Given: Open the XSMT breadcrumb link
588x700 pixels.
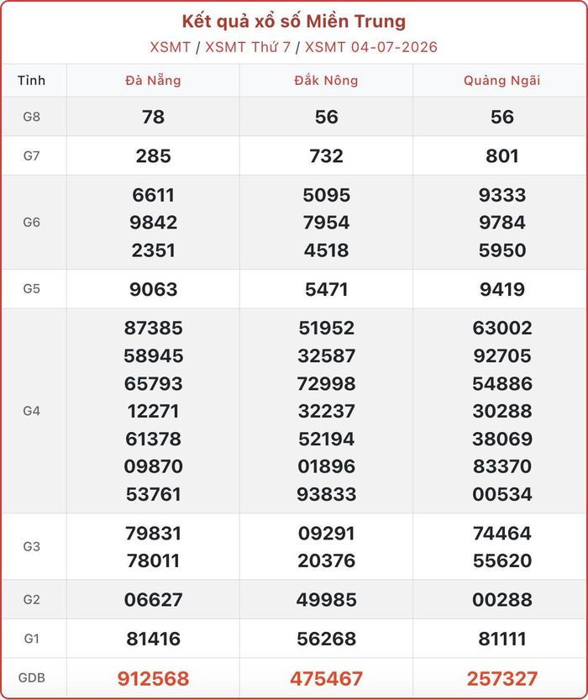Looking at the screenshot, I should [171, 47].
